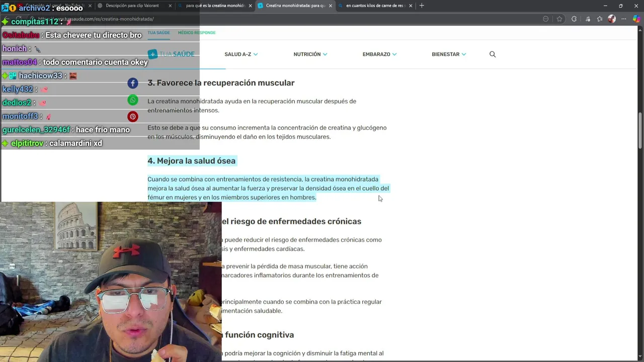Select the Creatina monohidratada tab
The width and height of the screenshot is (644, 362).
point(295,6)
